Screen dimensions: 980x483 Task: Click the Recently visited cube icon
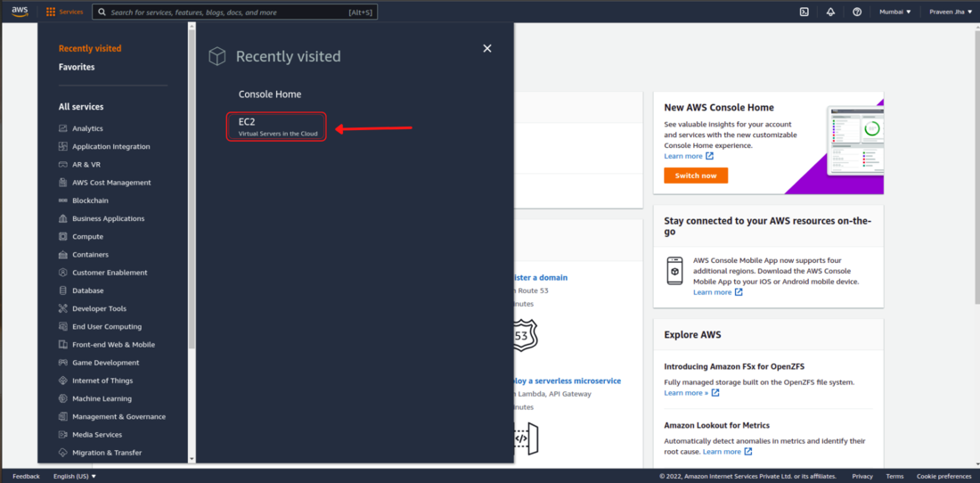[x=216, y=57]
